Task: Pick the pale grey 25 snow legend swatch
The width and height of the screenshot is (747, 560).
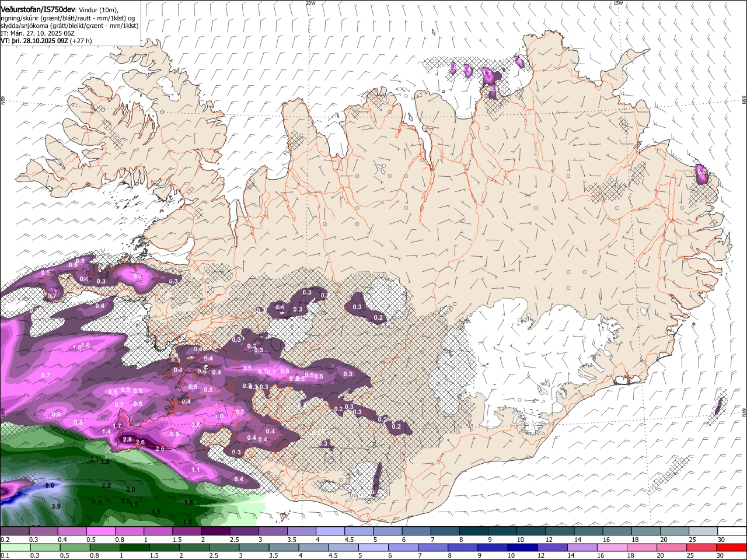Action: pos(702,531)
